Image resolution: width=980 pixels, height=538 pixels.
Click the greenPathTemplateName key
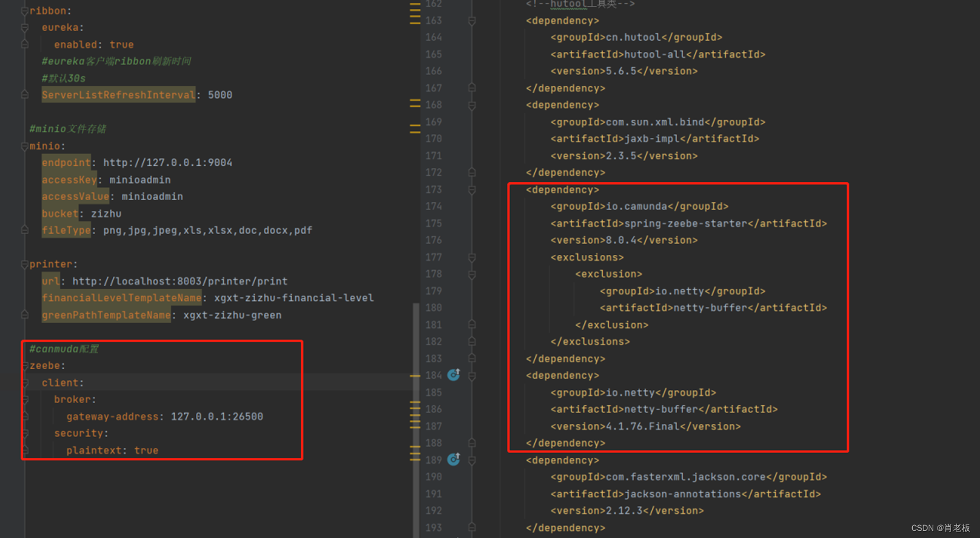(106, 315)
